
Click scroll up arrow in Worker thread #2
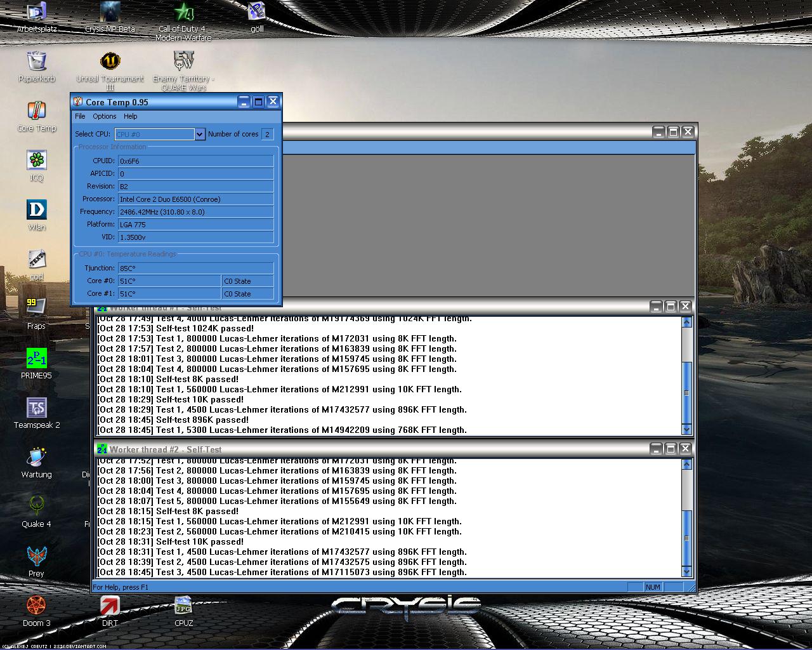pos(686,465)
